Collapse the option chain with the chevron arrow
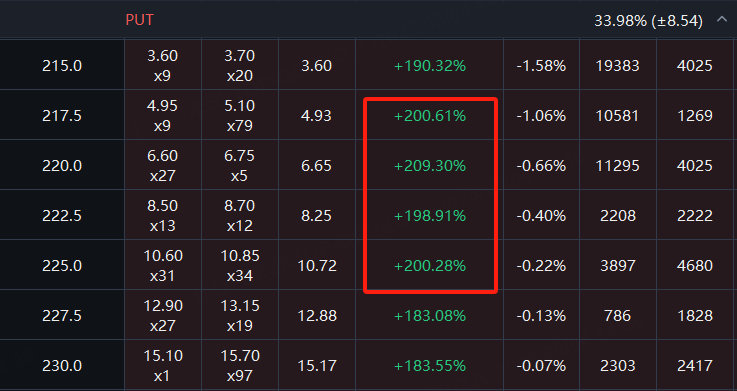Viewport: 737px width, 391px height. coord(721,20)
